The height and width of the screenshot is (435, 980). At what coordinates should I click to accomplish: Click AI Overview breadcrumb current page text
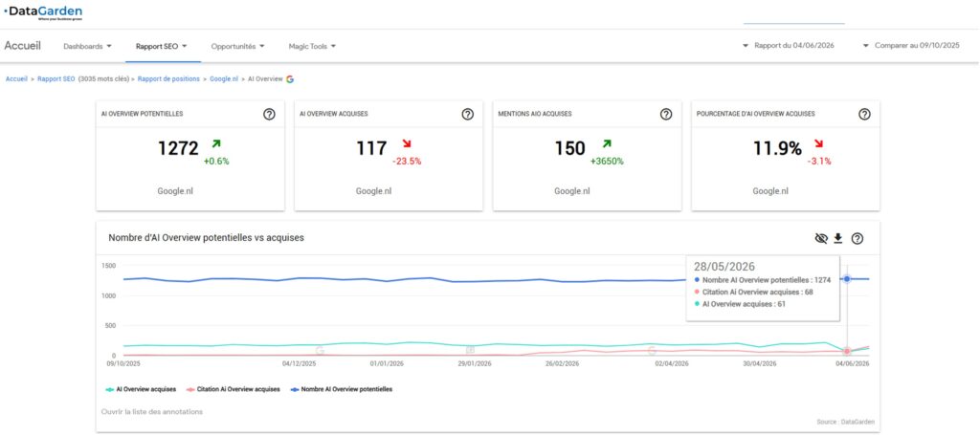pos(266,79)
